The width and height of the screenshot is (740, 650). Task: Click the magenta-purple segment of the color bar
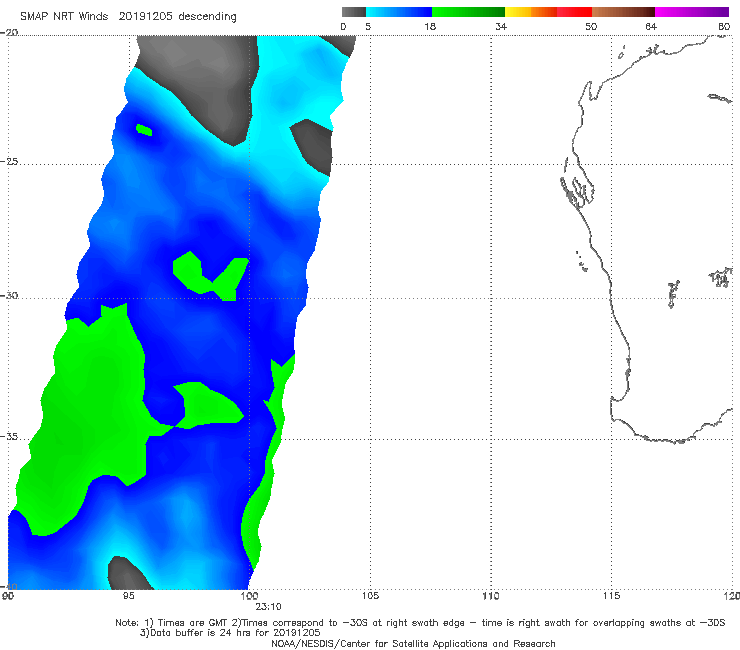pyautogui.click(x=692, y=12)
